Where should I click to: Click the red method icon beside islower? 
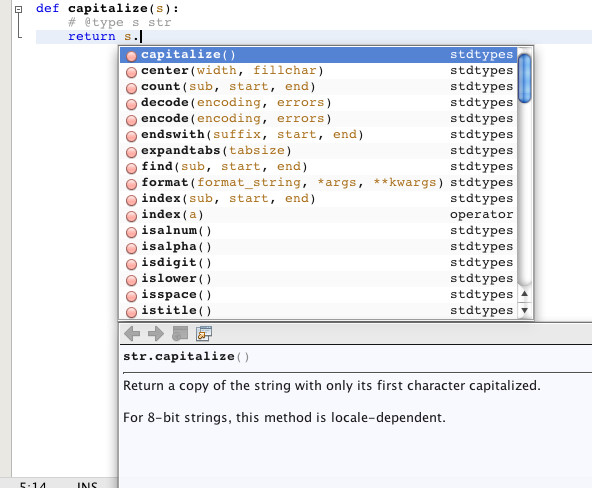(x=131, y=280)
